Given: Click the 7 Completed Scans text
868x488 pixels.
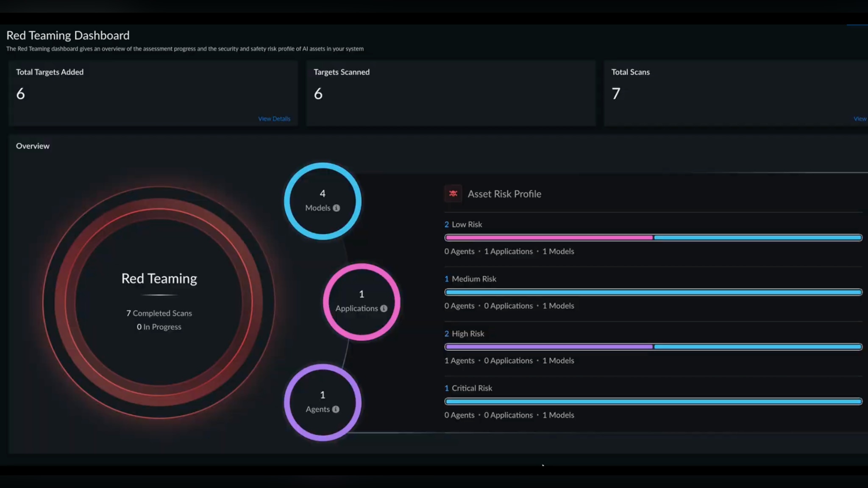Looking at the screenshot, I should tap(159, 313).
